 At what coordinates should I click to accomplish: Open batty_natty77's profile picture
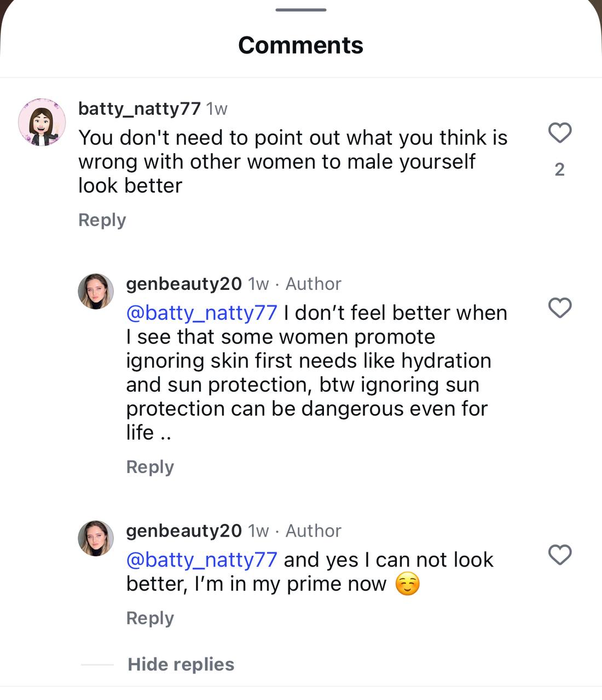coord(42,122)
